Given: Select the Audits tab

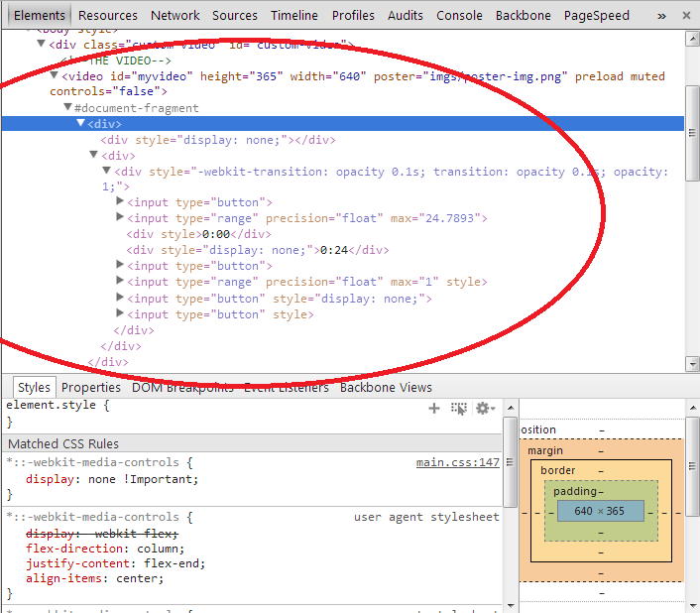Looking at the screenshot, I should tap(405, 15).
